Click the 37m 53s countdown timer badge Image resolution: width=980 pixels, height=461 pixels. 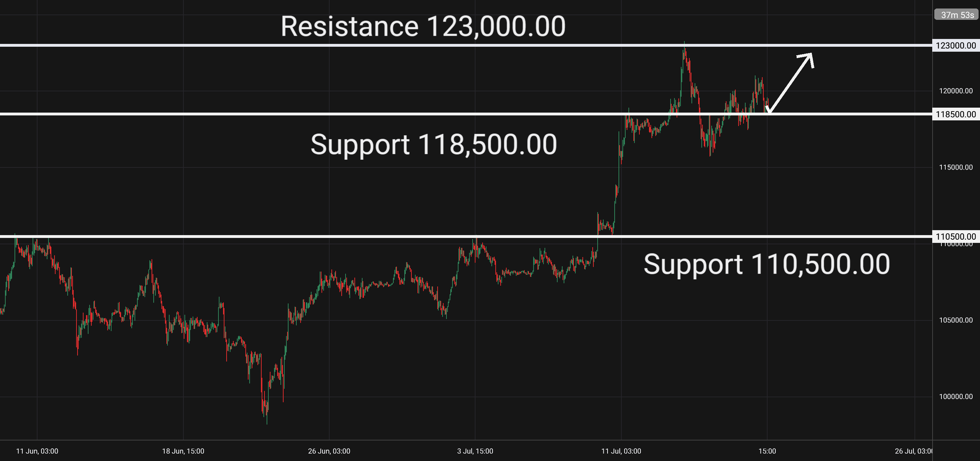(x=957, y=15)
